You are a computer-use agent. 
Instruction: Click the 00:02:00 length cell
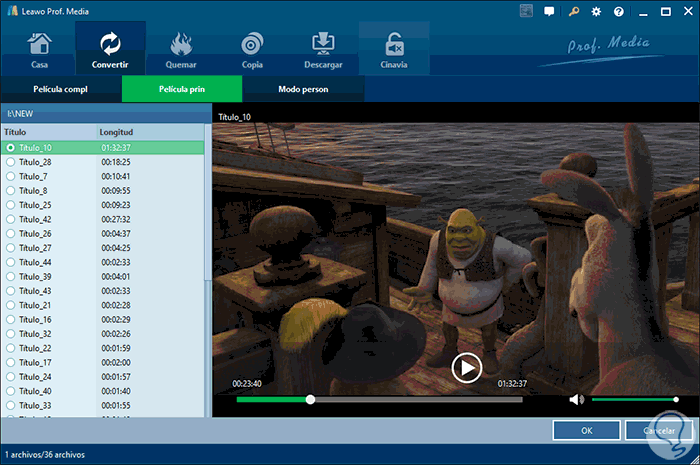116,362
